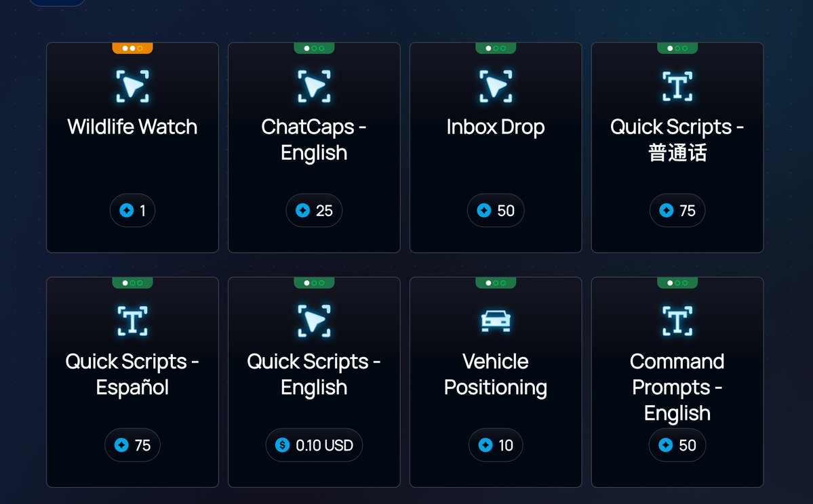
Task: Click the 0.10 USD reward badge
Action: 314,445
